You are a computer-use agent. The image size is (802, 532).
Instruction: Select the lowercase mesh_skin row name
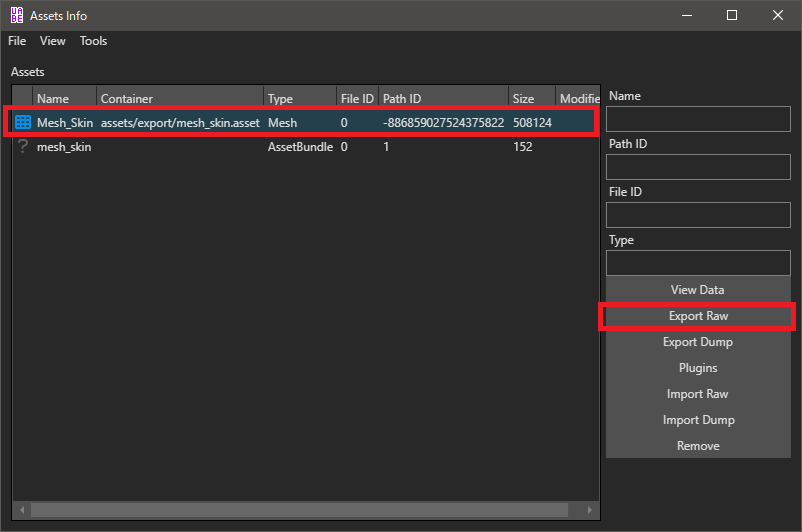pos(64,147)
